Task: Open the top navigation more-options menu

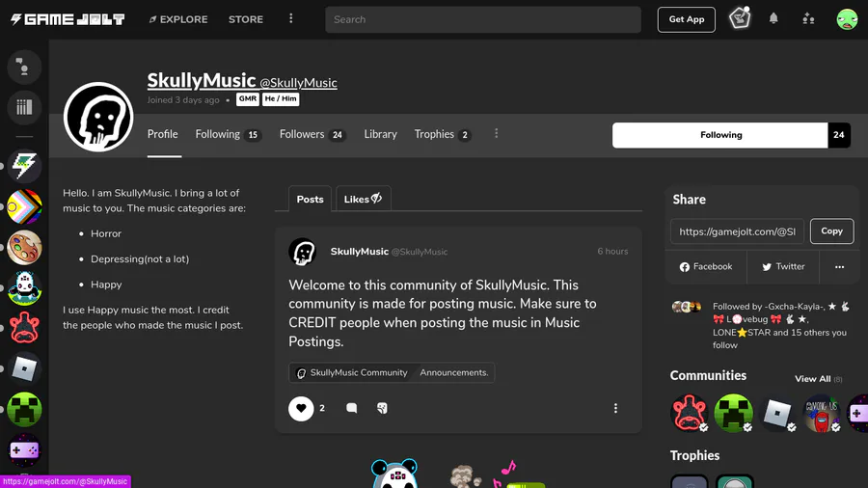Action: (290, 19)
